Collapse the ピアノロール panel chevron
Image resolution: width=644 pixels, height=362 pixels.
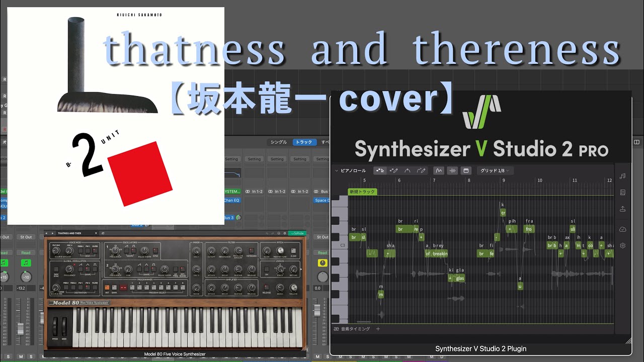337,170
